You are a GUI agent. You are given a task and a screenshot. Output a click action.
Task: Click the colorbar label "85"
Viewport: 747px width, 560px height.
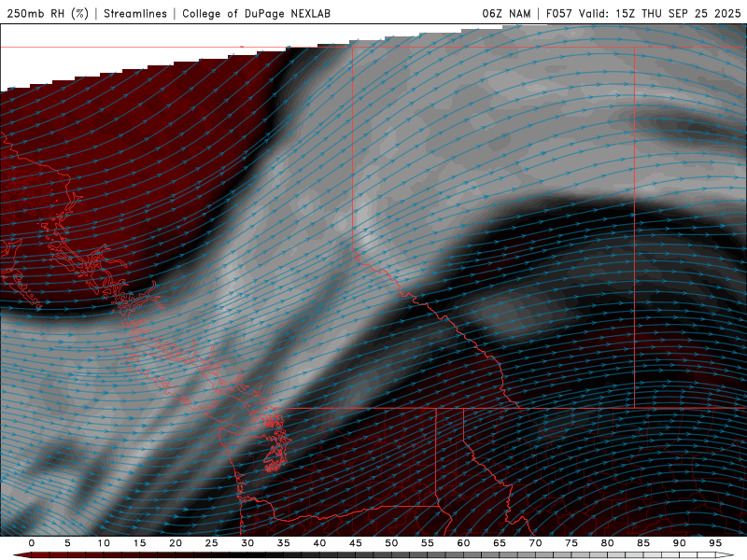coord(643,543)
